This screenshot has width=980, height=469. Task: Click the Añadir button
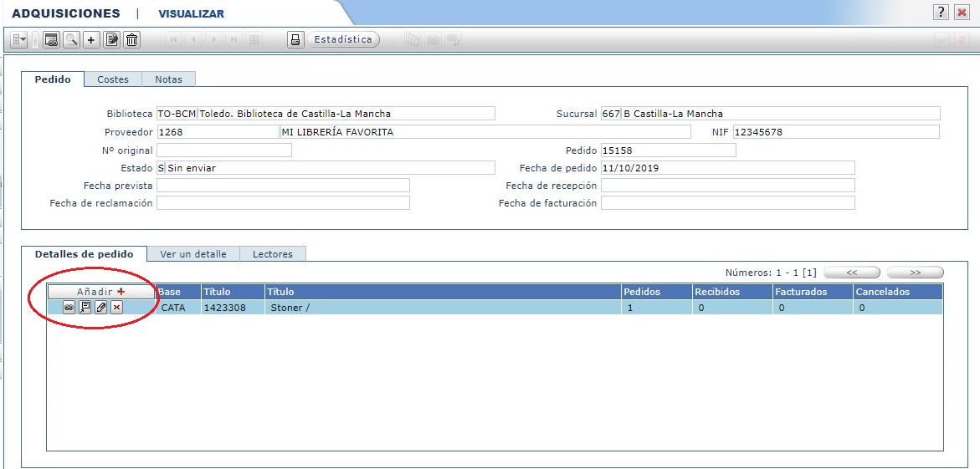tap(100, 292)
